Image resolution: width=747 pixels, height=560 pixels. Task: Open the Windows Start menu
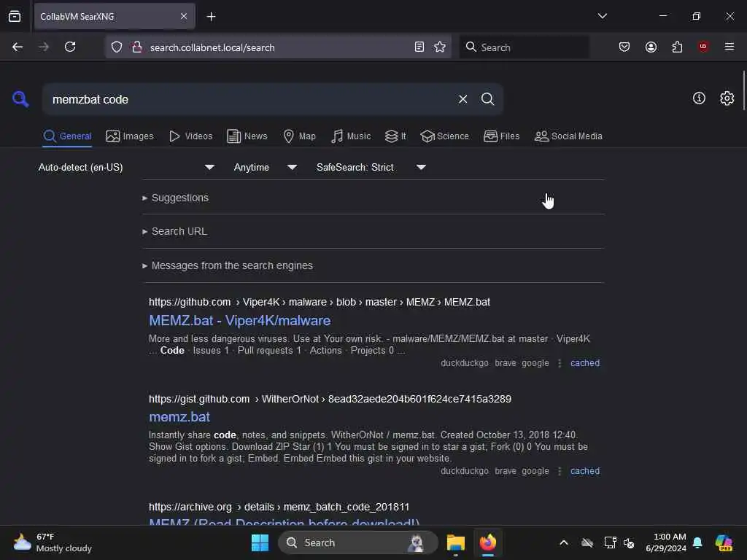coord(260,542)
